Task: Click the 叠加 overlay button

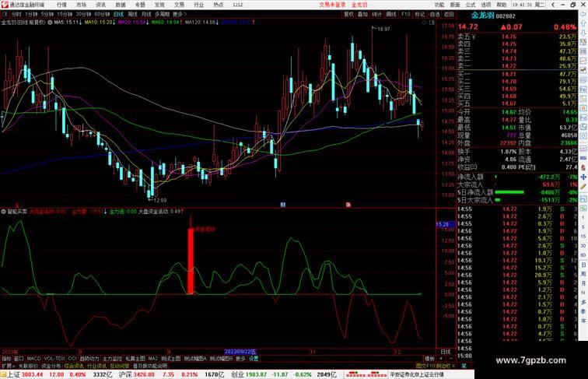Action: [362, 14]
